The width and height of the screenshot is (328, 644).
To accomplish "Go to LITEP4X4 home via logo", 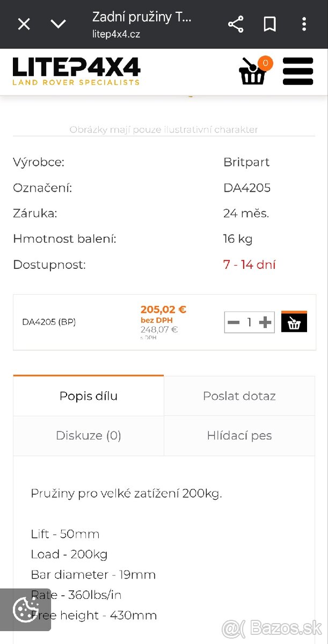I will [x=76, y=71].
